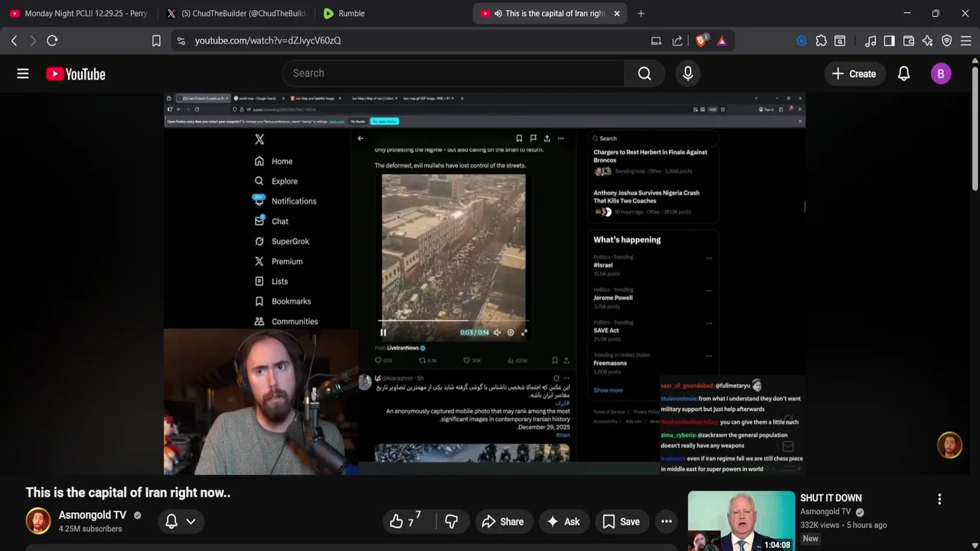This screenshot has width=980, height=551.
Task: Click the YouTube search magnifier button
Action: [645, 73]
